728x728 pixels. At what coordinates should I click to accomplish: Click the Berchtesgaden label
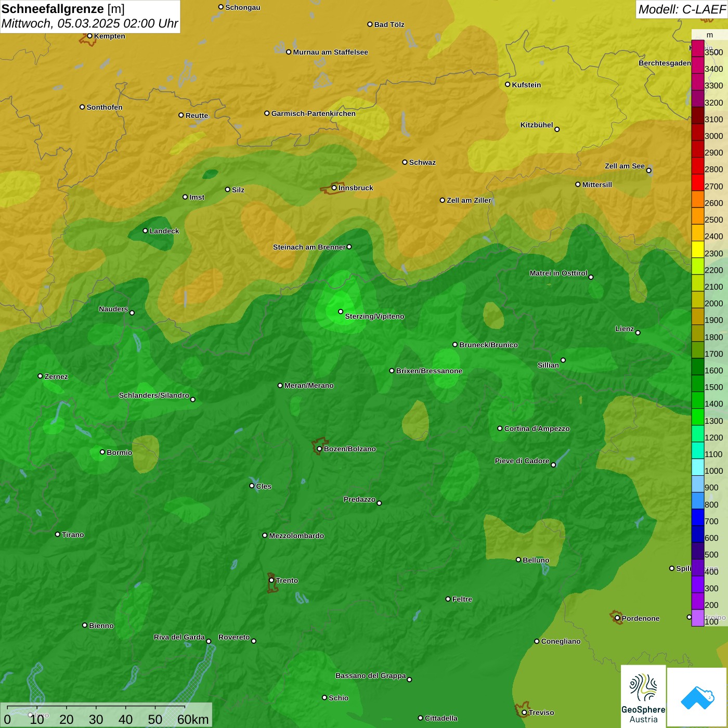point(665,63)
